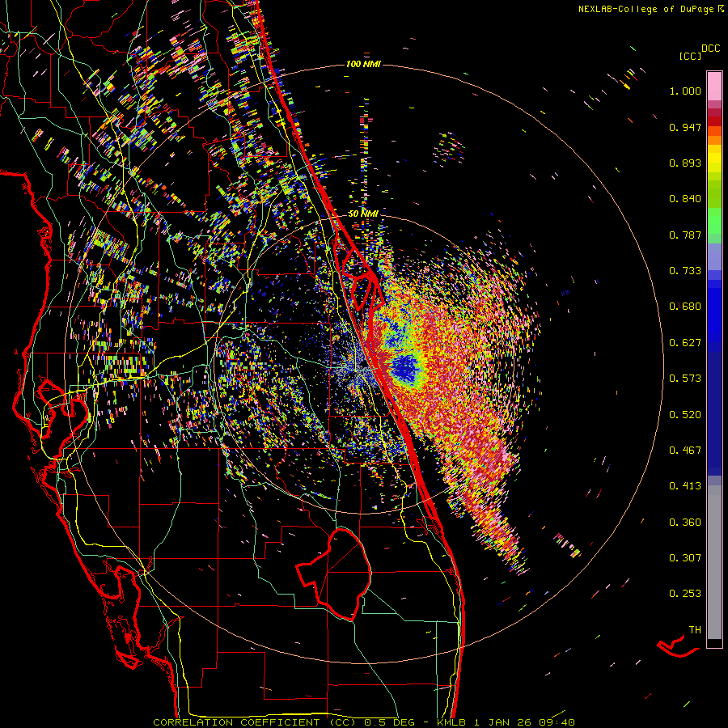Click the 0.413 scale value
Image resolution: width=728 pixels, height=728 pixels.
pyautogui.click(x=685, y=486)
